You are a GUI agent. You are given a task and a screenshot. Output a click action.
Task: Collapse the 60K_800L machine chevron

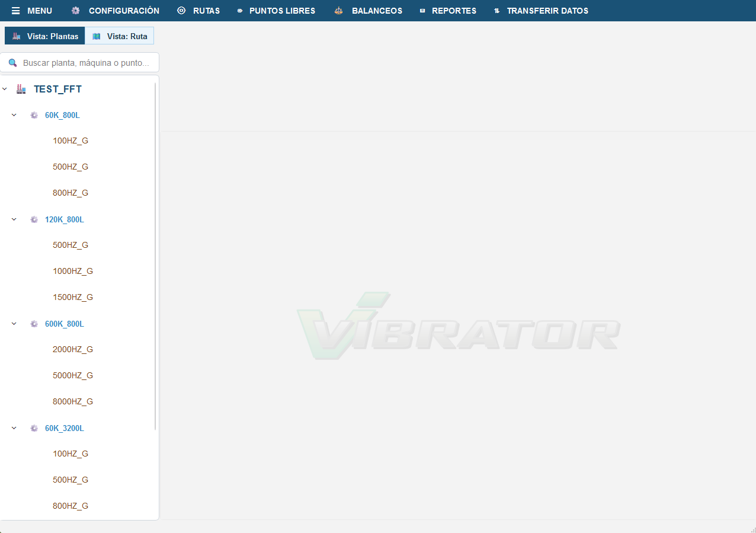[x=14, y=115]
